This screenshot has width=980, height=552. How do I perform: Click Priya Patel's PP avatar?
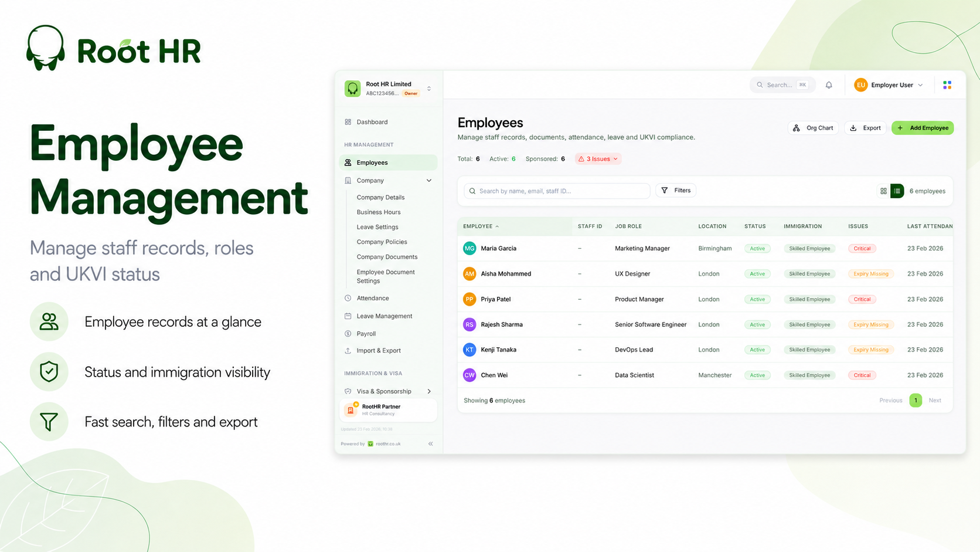tap(469, 299)
